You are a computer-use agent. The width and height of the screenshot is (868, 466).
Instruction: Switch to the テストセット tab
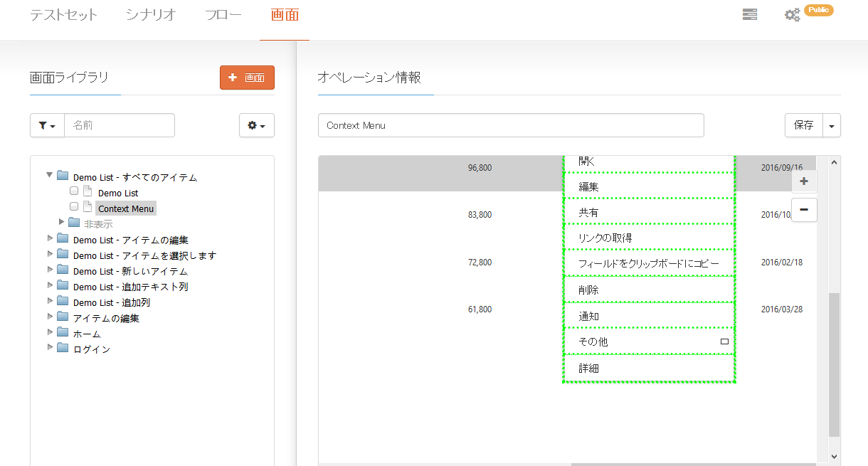coord(63,15)
